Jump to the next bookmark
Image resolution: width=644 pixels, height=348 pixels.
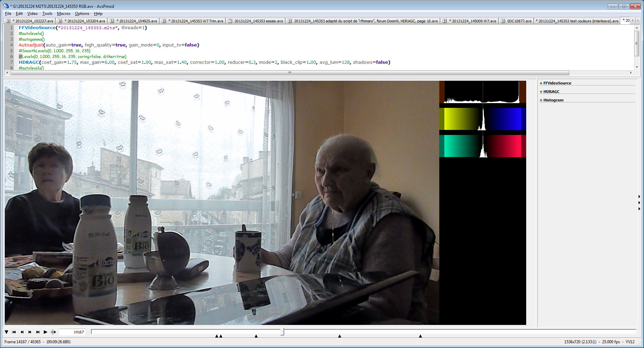(x=38, y=332)
